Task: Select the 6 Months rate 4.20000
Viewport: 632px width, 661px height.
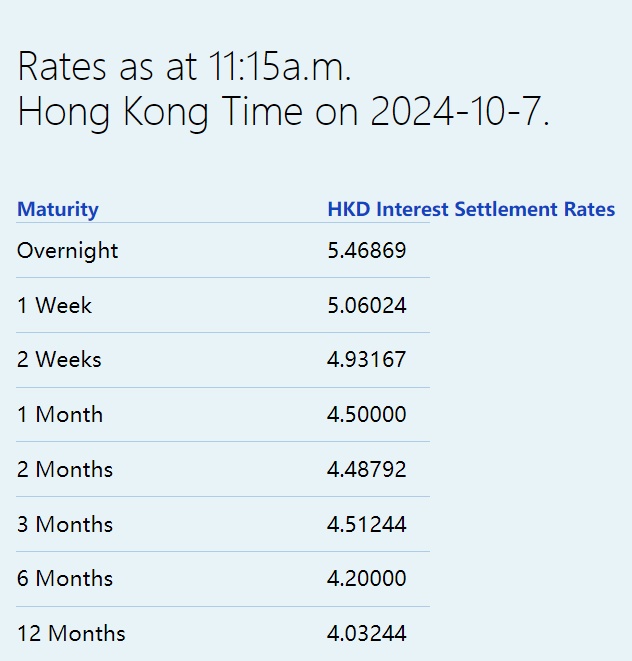Action: (367, 578)
